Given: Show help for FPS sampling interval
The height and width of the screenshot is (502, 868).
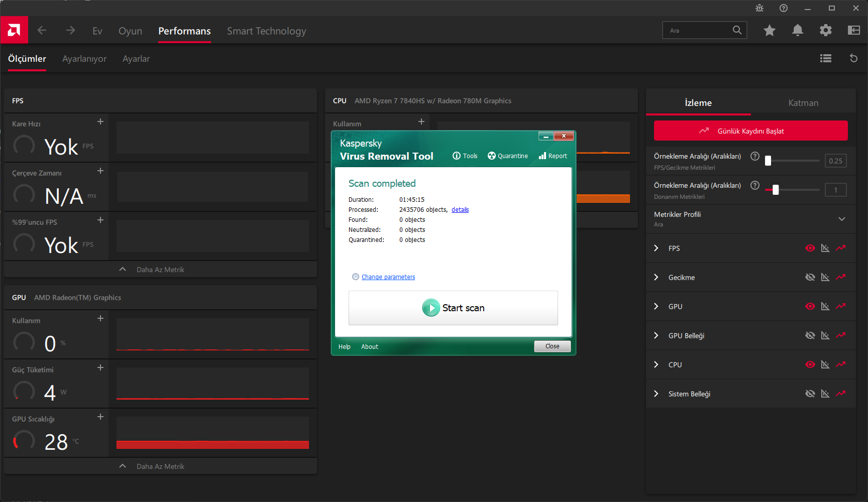Looking at the screenshot, I should click(x=754, y=156).
